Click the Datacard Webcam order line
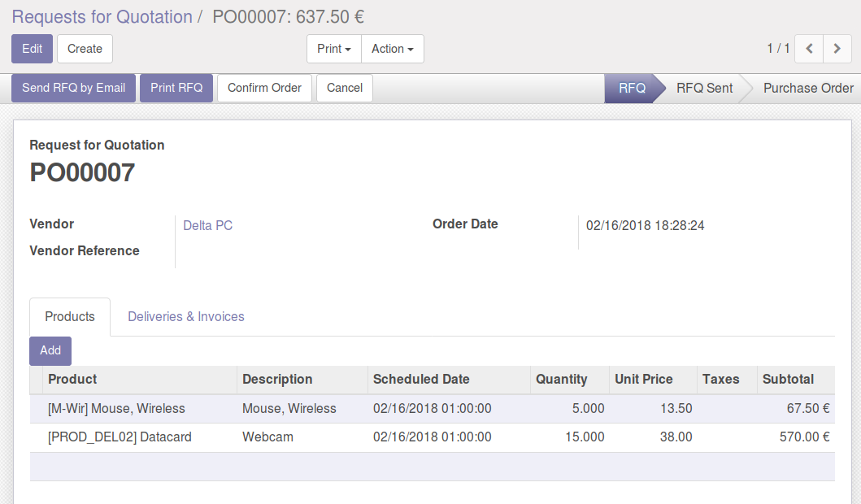The image size is (861, 504). [120, 437]
